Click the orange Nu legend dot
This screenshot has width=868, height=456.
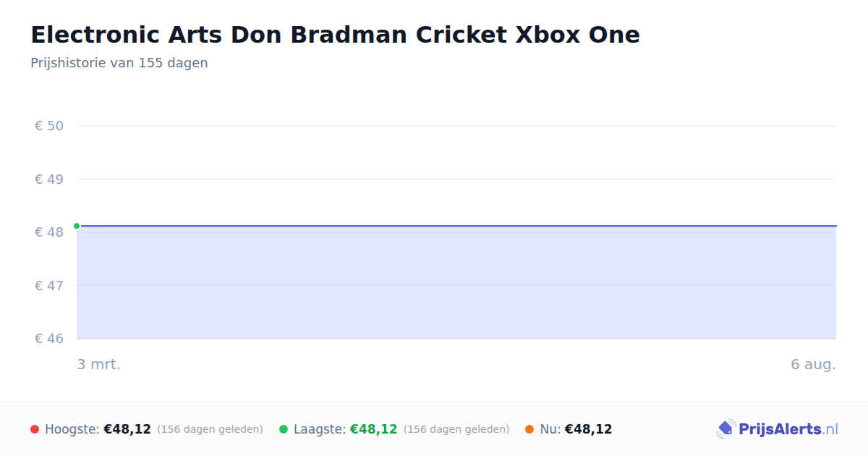[x=529, y=429]
